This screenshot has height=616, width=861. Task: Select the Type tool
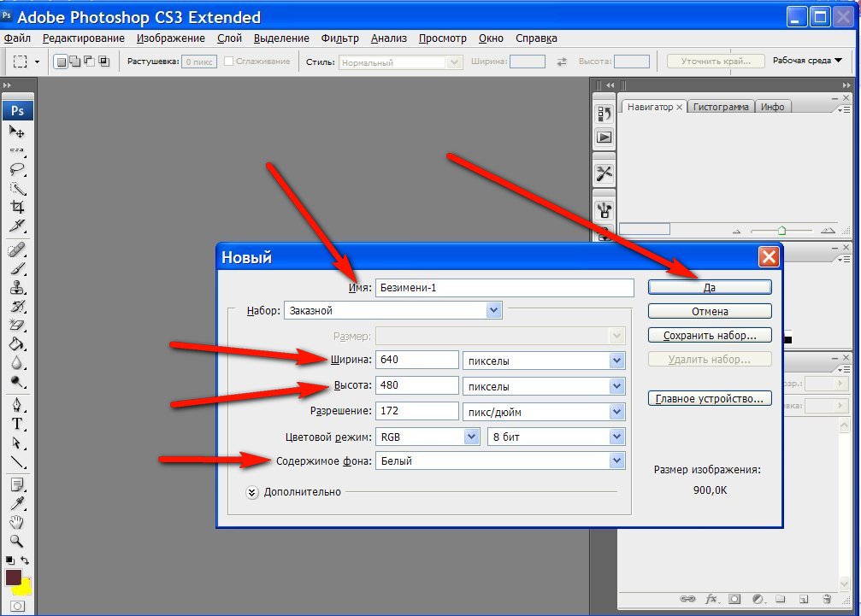[17, 424]
